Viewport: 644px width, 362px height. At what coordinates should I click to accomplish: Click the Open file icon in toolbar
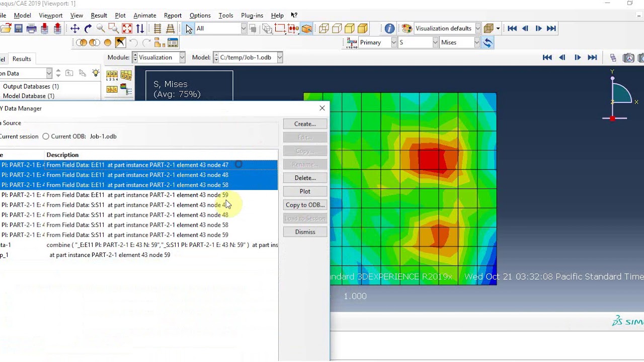6,29
